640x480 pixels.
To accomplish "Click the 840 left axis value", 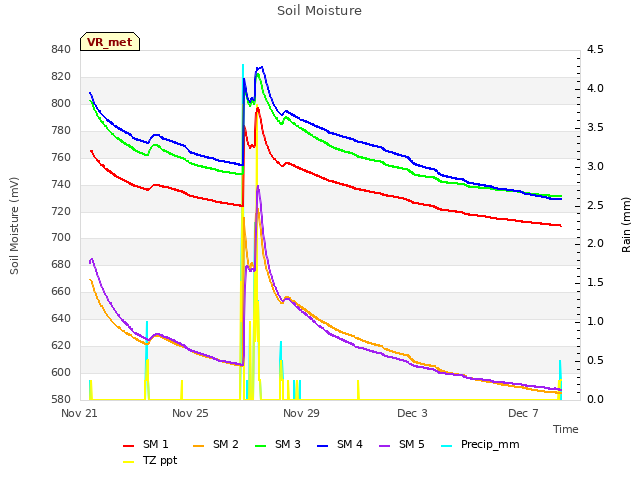I will tap(61, 49).
